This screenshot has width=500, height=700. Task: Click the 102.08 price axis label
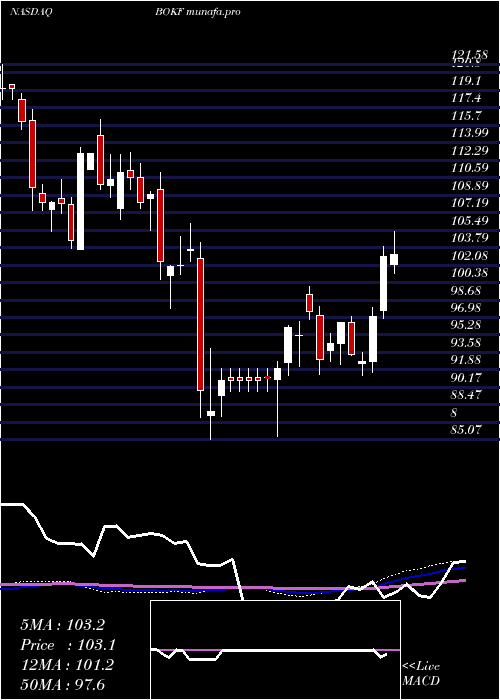470,255
